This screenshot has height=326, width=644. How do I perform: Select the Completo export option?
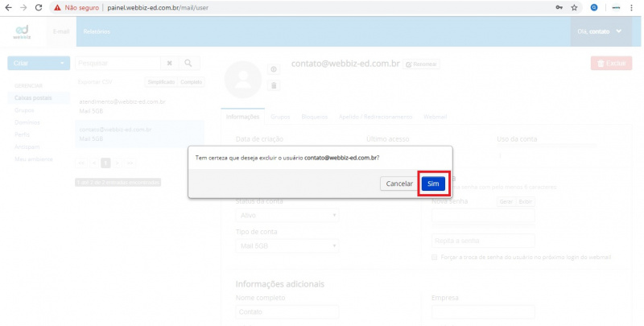pyautogui.click(x=191, y=82)
